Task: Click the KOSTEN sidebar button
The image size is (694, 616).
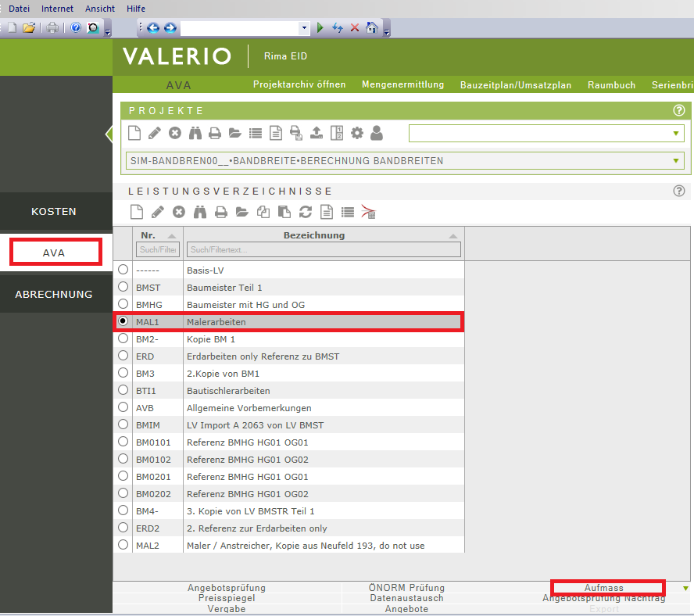Action: (x=54, y=212)
